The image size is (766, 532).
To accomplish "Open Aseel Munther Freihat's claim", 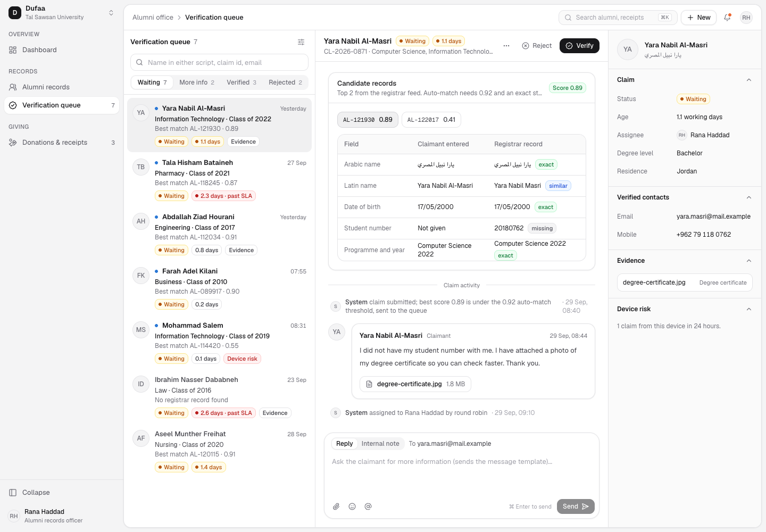I will click(219, 451).
